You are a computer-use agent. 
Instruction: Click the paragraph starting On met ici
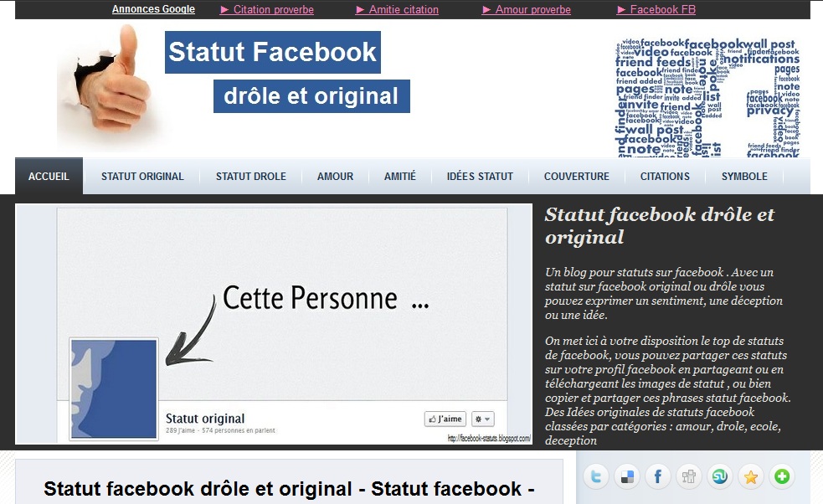coord(667,391)
